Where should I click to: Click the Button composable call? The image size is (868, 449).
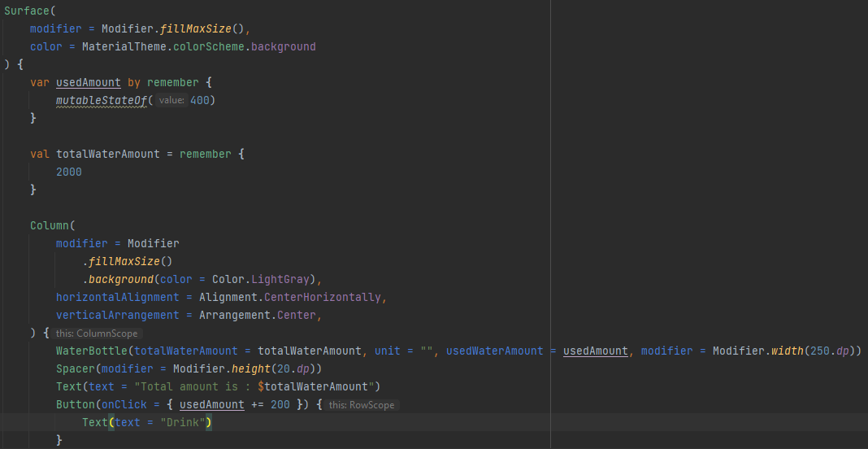click(76, 404)
